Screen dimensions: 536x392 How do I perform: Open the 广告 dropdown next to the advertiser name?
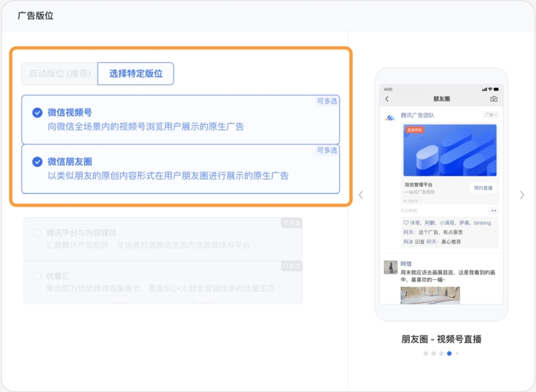coord(491,115)
